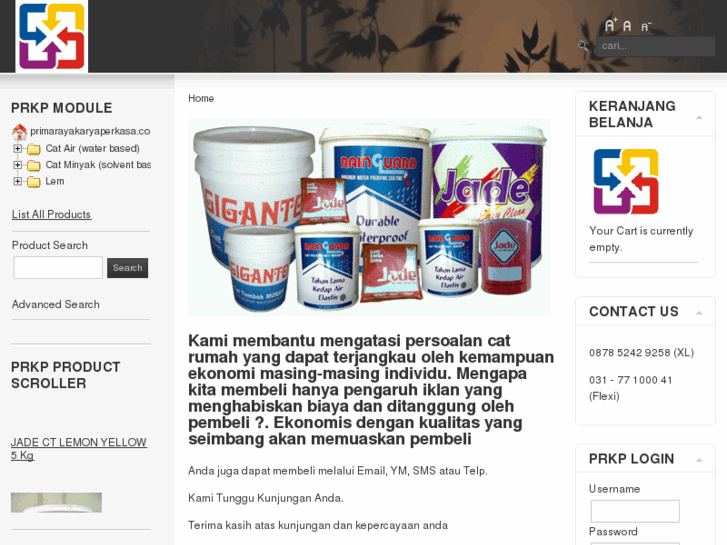The width and height of the screenshot is (727, 545).
Task: Expand the Cat Air (water based) tree node
Action: click(x=18, y=148)
